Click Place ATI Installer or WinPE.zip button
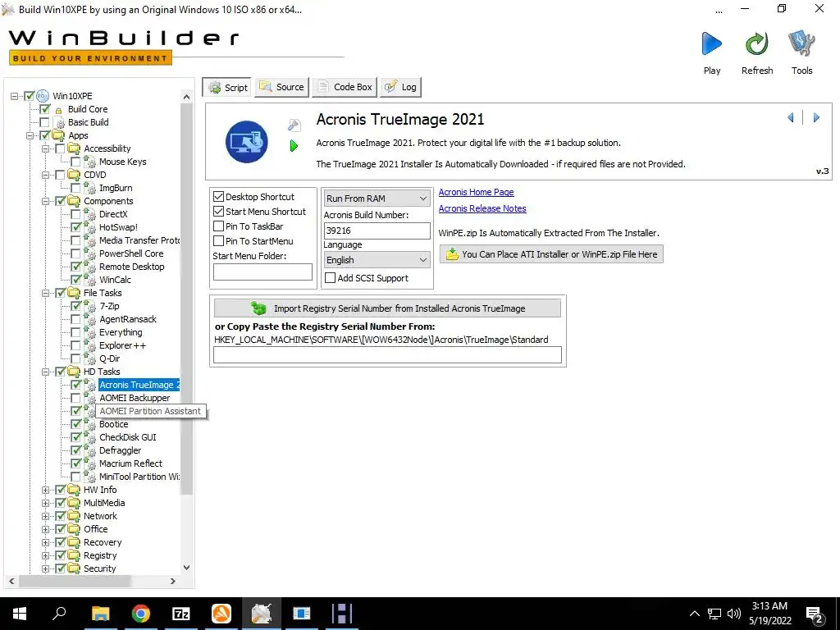The height and width of the screenshot is (630, 840). pyautogui.click(x=551, y=254)
